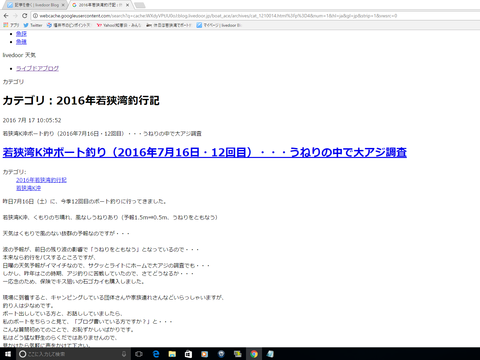Go back with the browser back arrow

pyautogui.click(x=6, y=16)
